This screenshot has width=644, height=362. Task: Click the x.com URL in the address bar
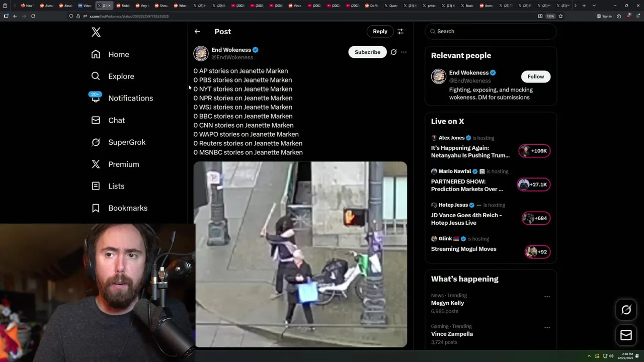click(x=129, y=16)
